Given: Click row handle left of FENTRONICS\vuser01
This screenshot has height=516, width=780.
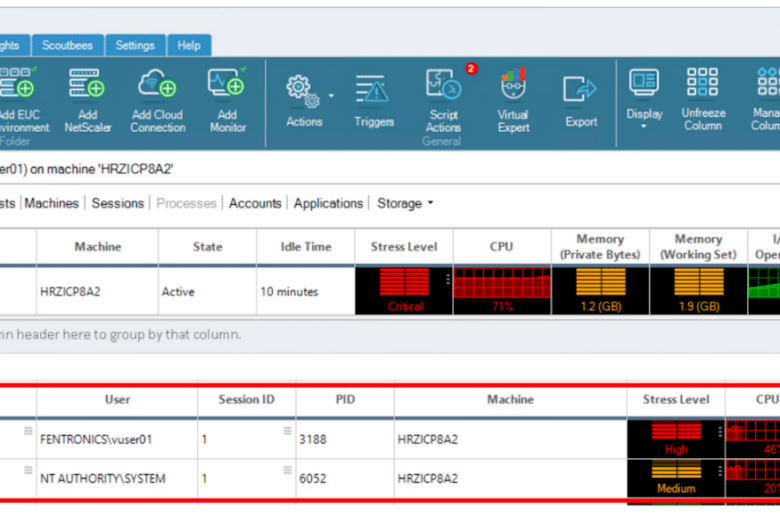Looking at the screenshot, I should [x=28, y=431].
